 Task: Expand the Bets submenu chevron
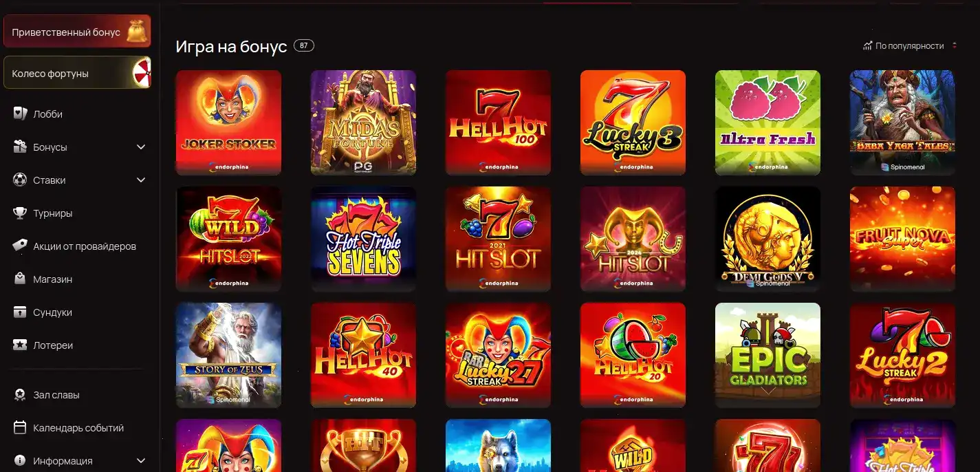coord(141,180)
